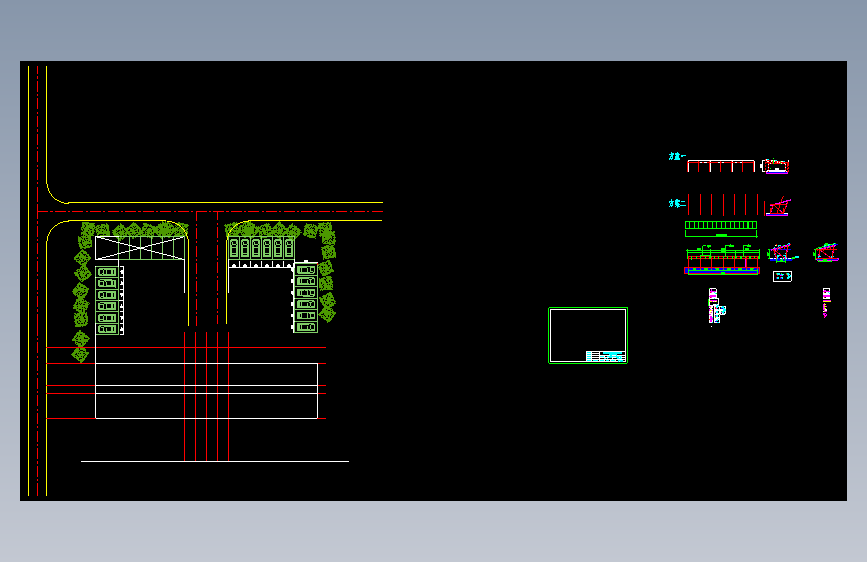Select the top row of cars in right lot
This screenshot has width=867, height=562.
coord(261,248)
